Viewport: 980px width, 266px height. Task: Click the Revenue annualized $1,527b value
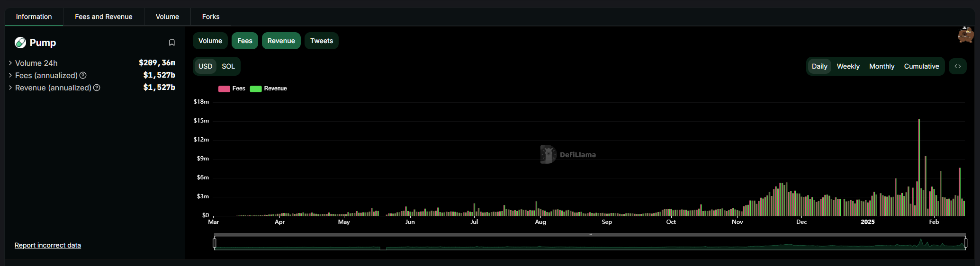(159, 88)
